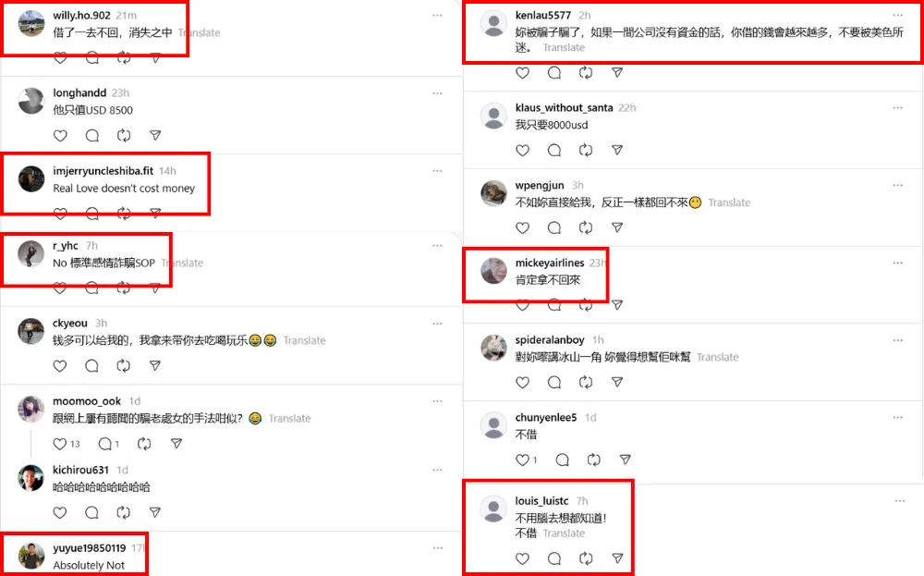Repost wpengjun's comment
Viewport: 924px width, 576px height.
[x=585, y=227]
